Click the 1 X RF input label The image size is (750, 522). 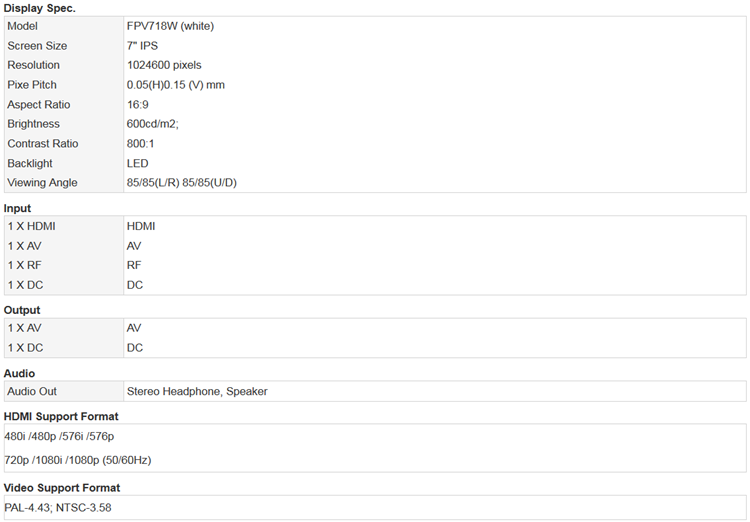(x=24, y=265)
